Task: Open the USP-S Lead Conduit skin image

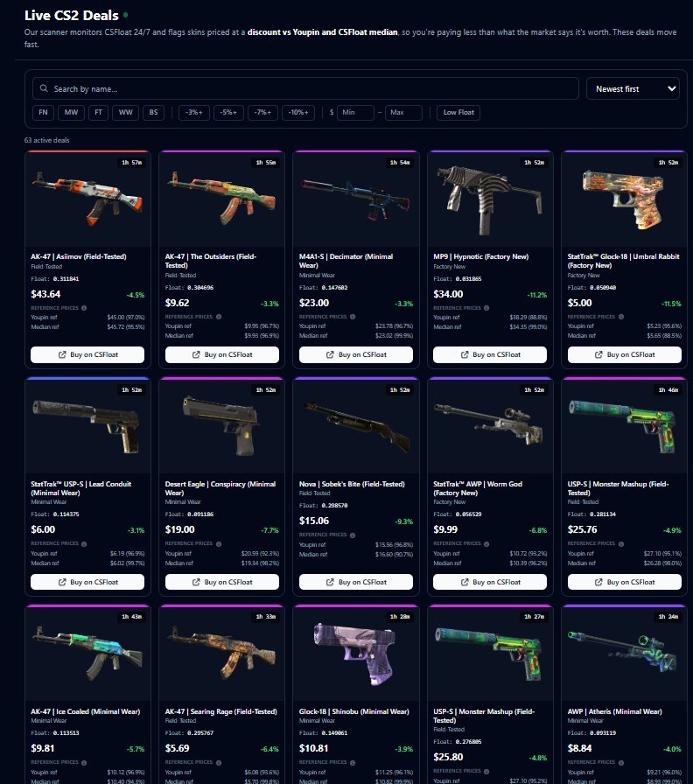Action: coord(87,426)
